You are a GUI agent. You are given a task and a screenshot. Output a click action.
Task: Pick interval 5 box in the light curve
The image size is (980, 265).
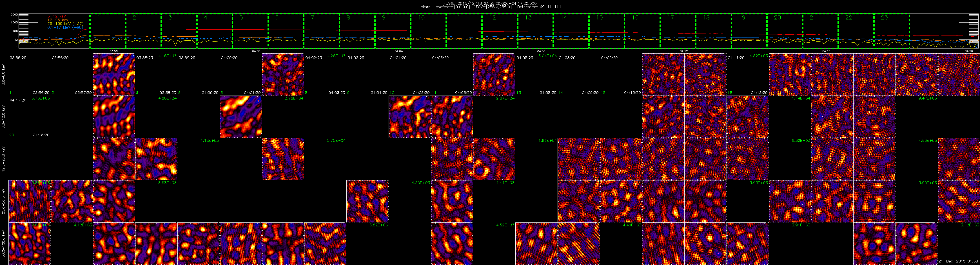tap(250, 31)
